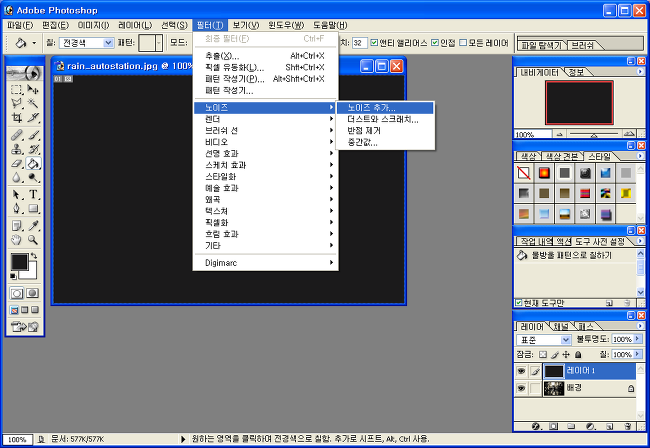Click the foreground color swatch

click(x=19, y=262)
